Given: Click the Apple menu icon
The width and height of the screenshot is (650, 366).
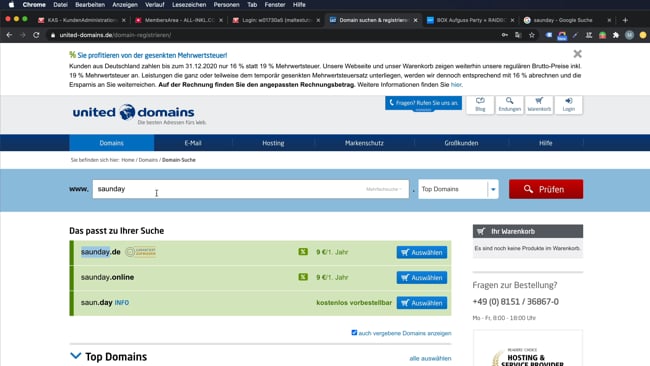Looking at the screenshot, I should [x=12, y=5].
